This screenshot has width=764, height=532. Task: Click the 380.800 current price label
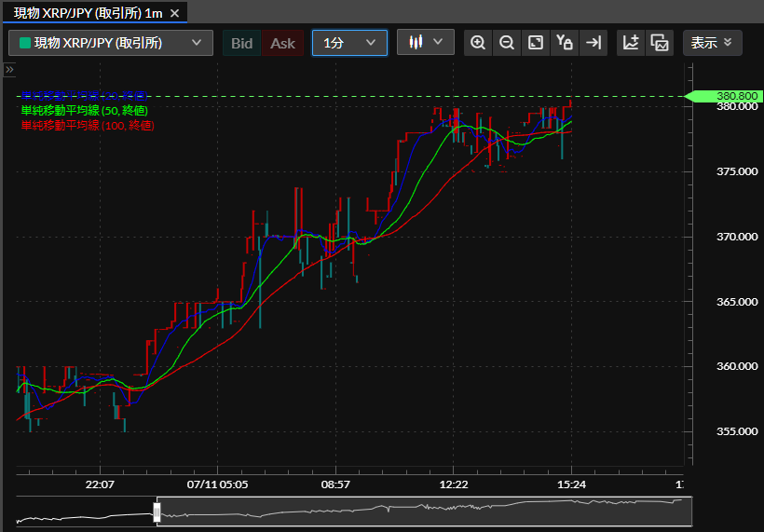(724, 96)
